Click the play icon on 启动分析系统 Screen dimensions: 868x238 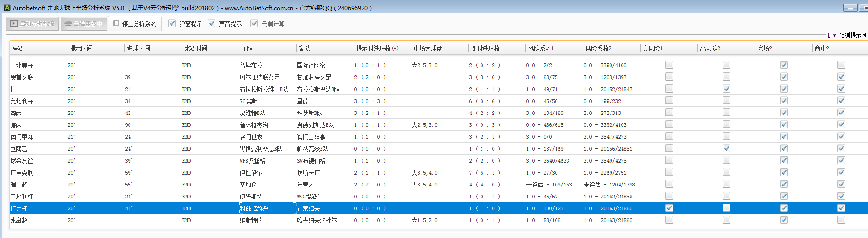click(x=14, y=23)
